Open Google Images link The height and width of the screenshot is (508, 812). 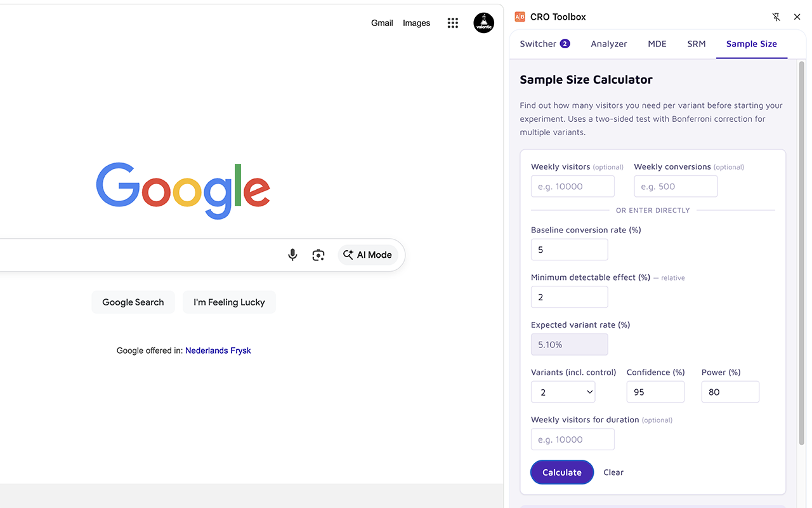click(416, 23)
